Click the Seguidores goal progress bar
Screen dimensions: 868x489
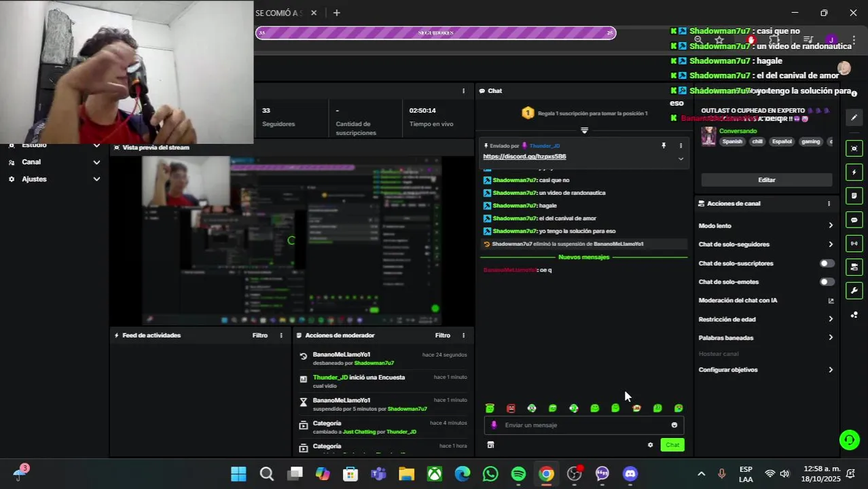pyautogui.click(x=435, y=33)
